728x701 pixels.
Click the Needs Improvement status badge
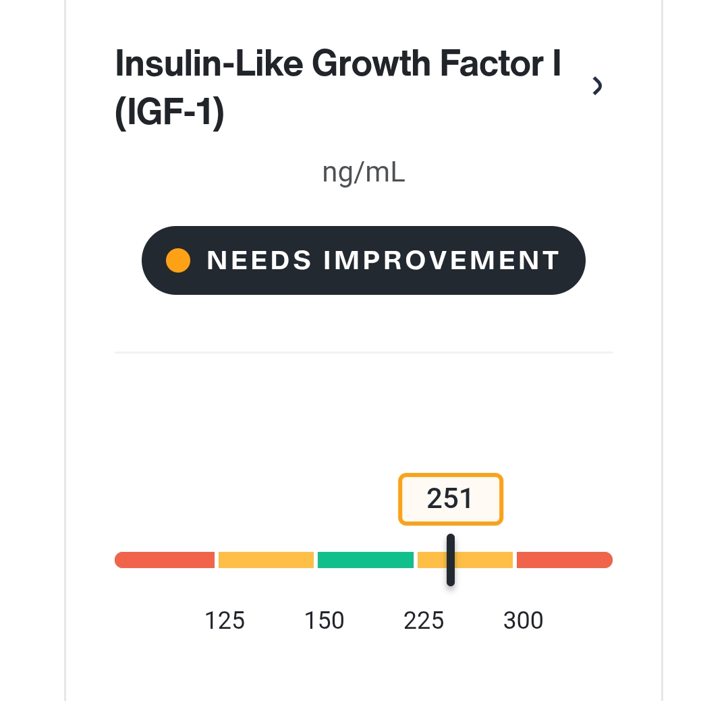tap(364, 260)
